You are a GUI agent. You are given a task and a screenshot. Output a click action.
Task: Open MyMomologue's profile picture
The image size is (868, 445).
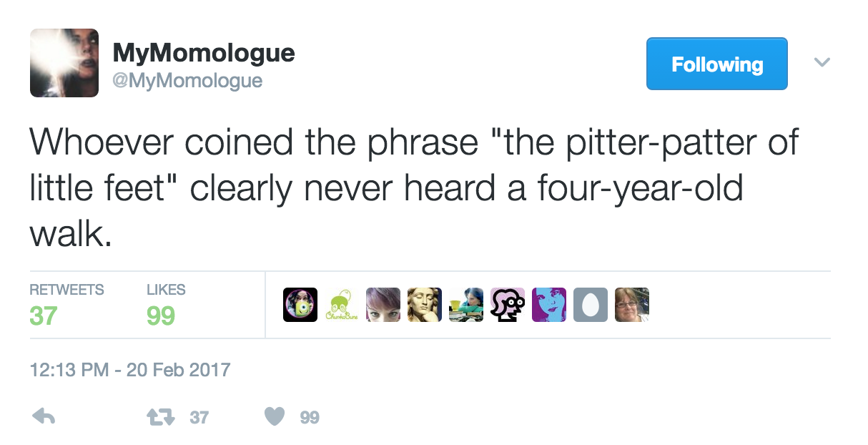pos(64,63)
